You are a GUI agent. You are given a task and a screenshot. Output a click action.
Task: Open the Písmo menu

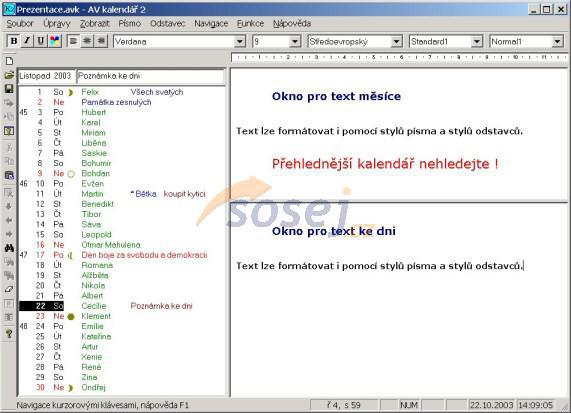pos(129,24)
